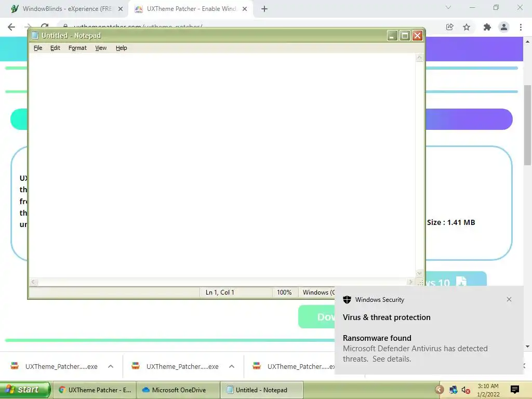Click Size : 1.41 MB text
Viewport: 532px width, 399px height.
click(x=451, y=222)
